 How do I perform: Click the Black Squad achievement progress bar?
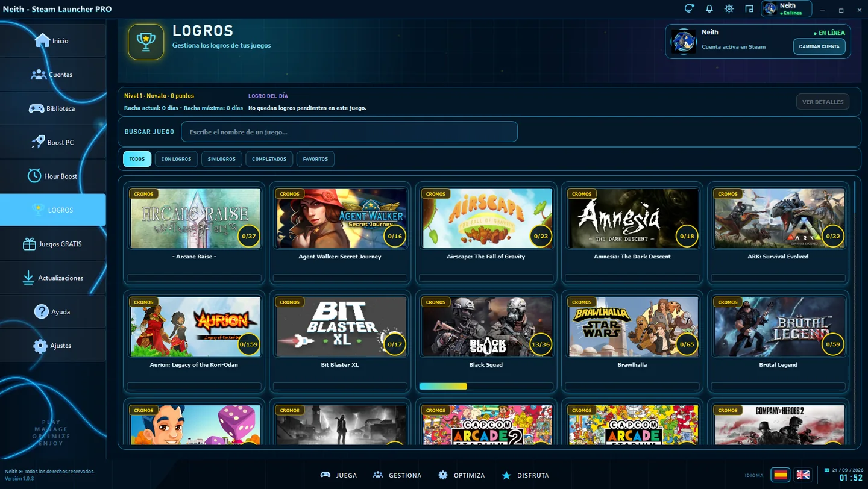pyautogui.click(x=486, y=386)
